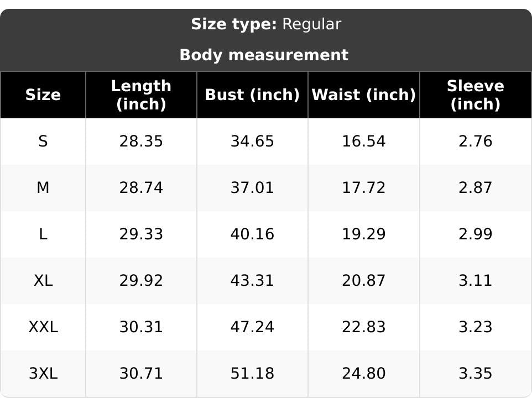Select the Waist (inch) column header

coord(364,95)
